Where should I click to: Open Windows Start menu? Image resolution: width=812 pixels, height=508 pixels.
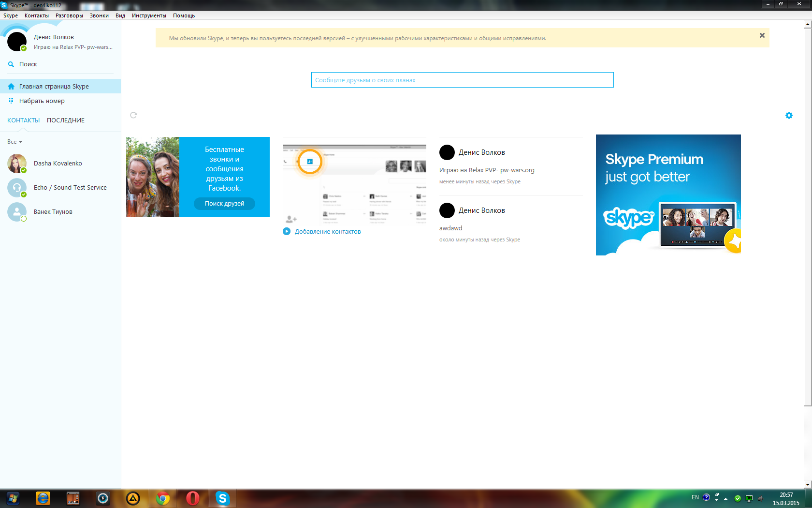coord(13,498)
